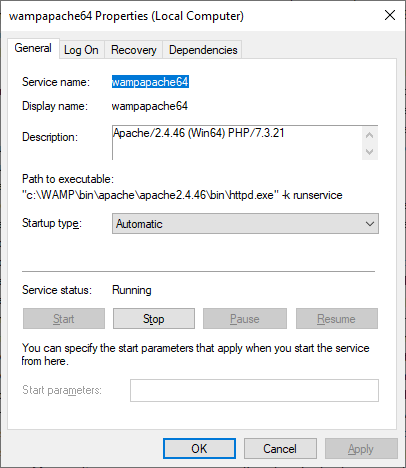Select the Dependencies tab
Image resolution: width=406 pixels, height=468 pixels.
[203, 50]
